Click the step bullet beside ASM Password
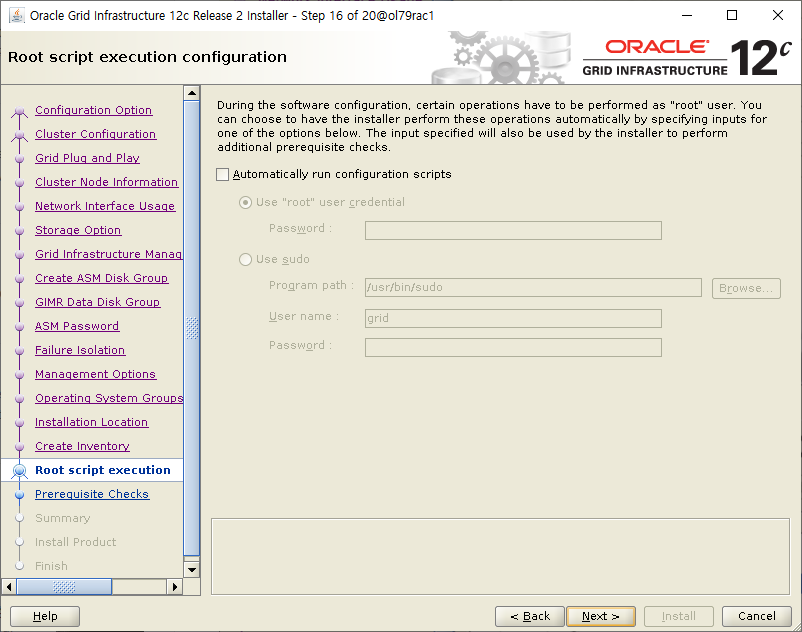 tap(19, 327)
